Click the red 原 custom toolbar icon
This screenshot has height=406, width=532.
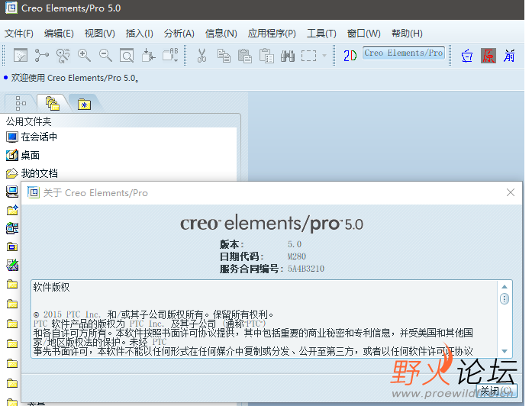tap(488, 56)
